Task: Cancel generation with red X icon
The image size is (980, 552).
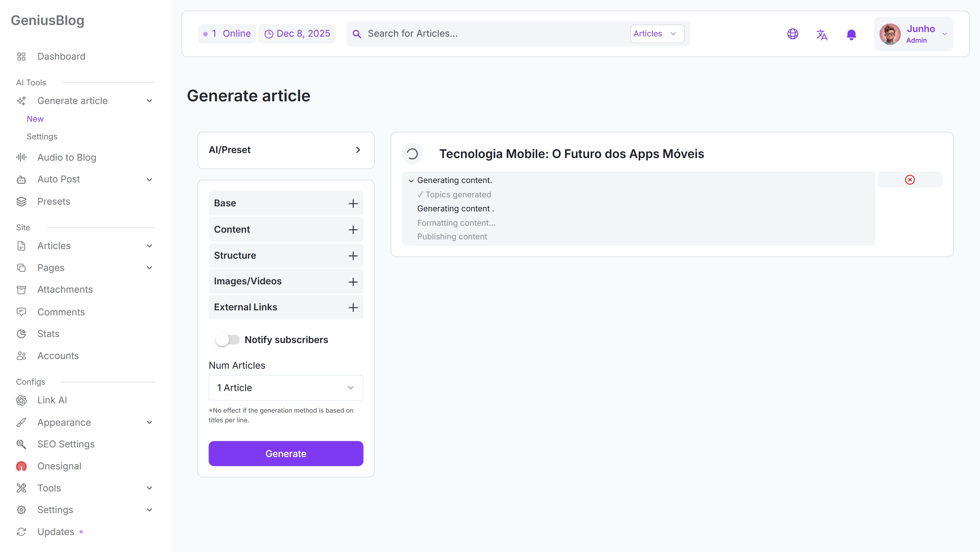Action: click(x=910, y=180)
